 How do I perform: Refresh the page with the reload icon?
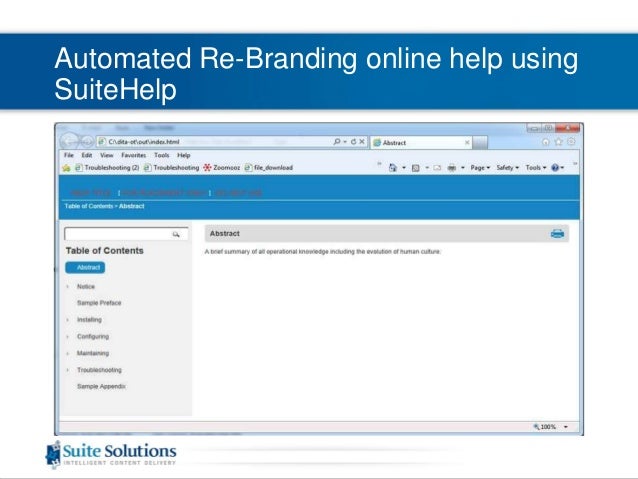(x=353, y=142)
